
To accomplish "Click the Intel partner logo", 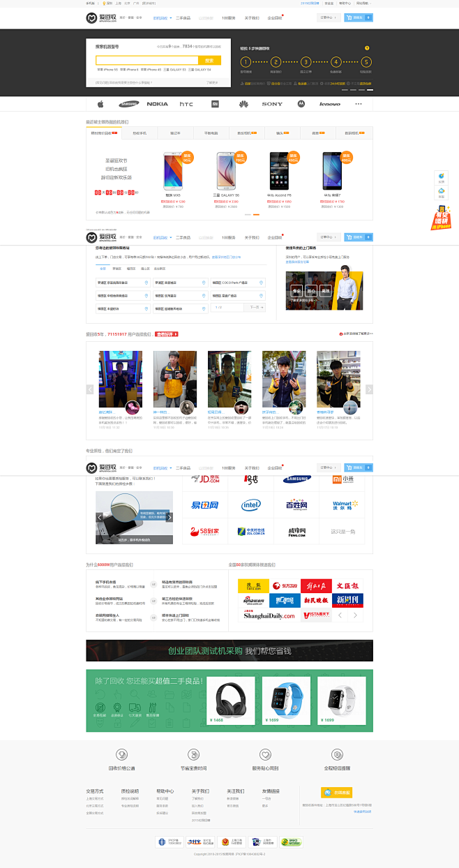I will click(251, 504).
